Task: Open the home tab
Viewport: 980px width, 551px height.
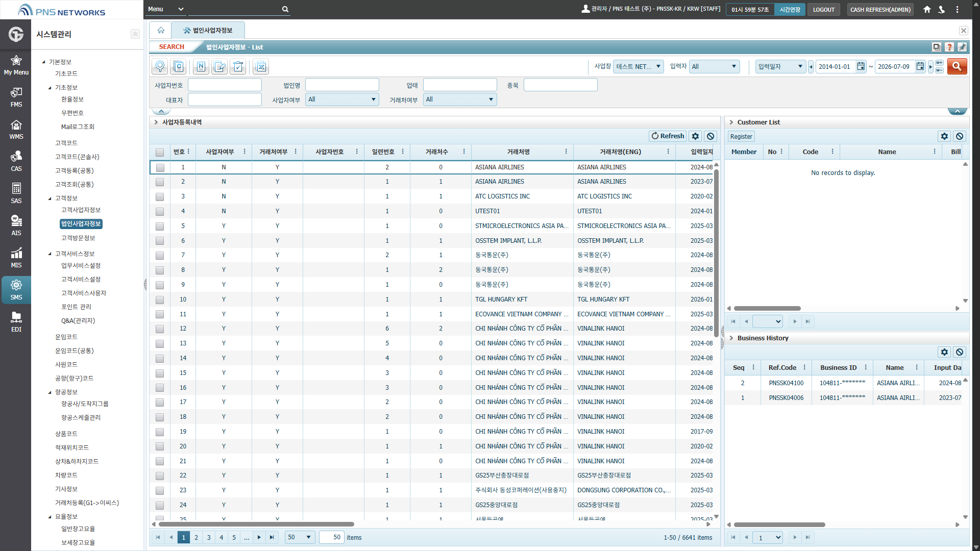Action: pos(161,31)
